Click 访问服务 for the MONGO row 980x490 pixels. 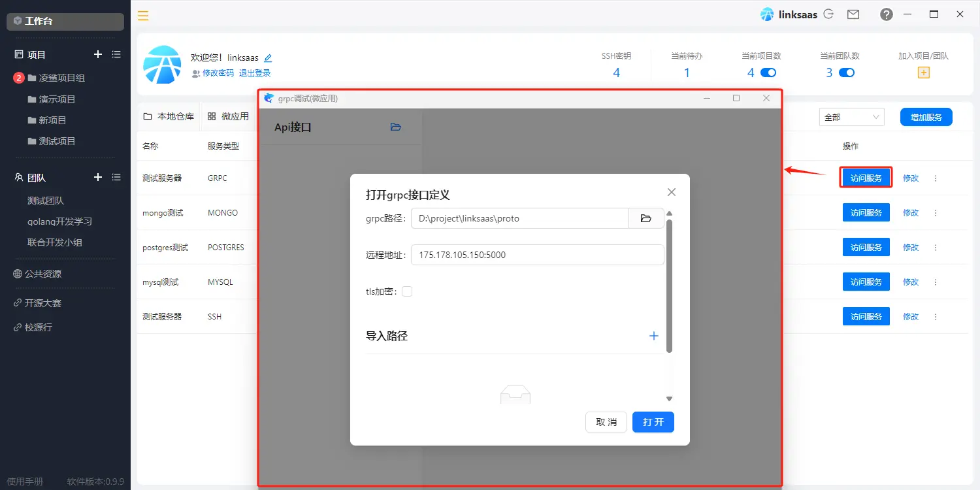pyautogui.click(x=866, y=212)
